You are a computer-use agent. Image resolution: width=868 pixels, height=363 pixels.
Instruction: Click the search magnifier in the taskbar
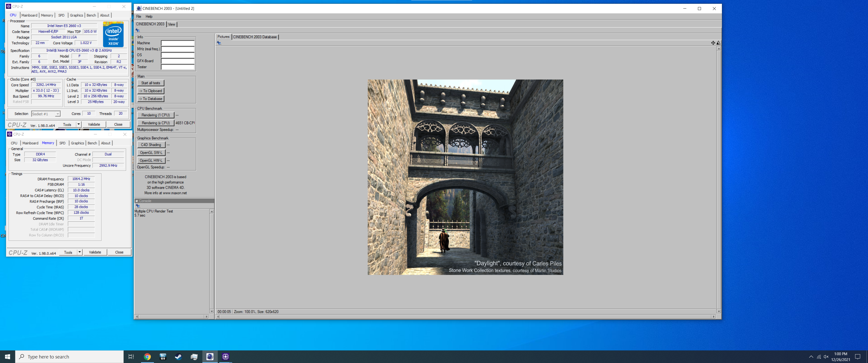pos(21,357)
